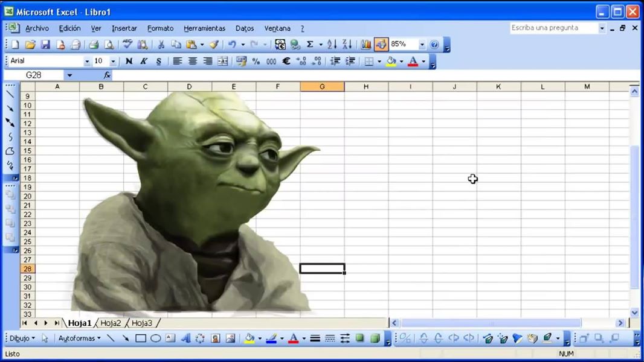Viewport: 644px width, 362px height.
Task: Toggle the highlighted Drawing toolbar button
Action: pos(381,44)
